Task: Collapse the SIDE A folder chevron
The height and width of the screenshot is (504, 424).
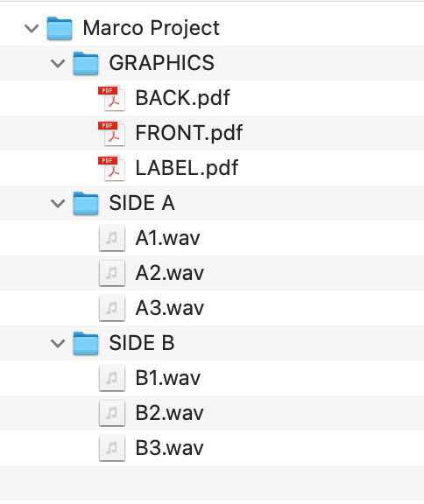Action: coord(58,203)
